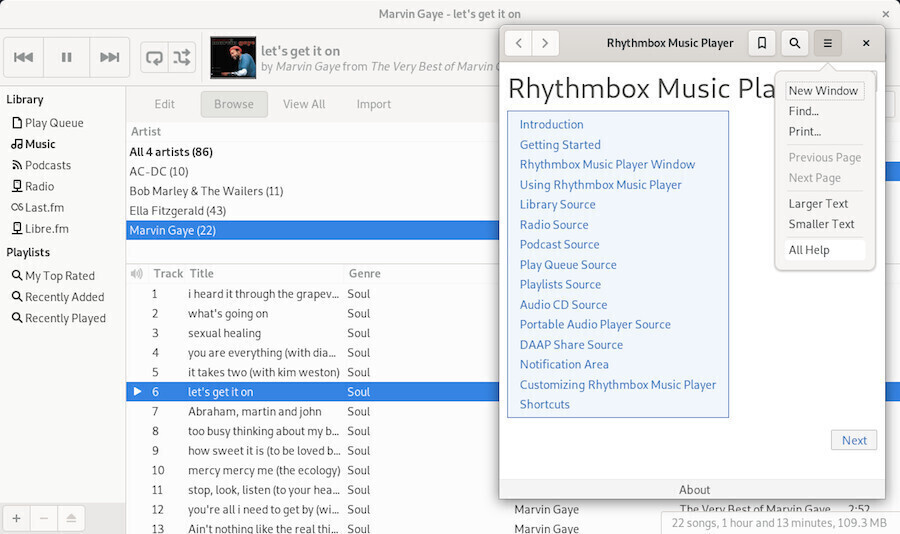The width and height of the screenshot is (900, 534).
Task: Pause the current song
Action: point(67,57)
